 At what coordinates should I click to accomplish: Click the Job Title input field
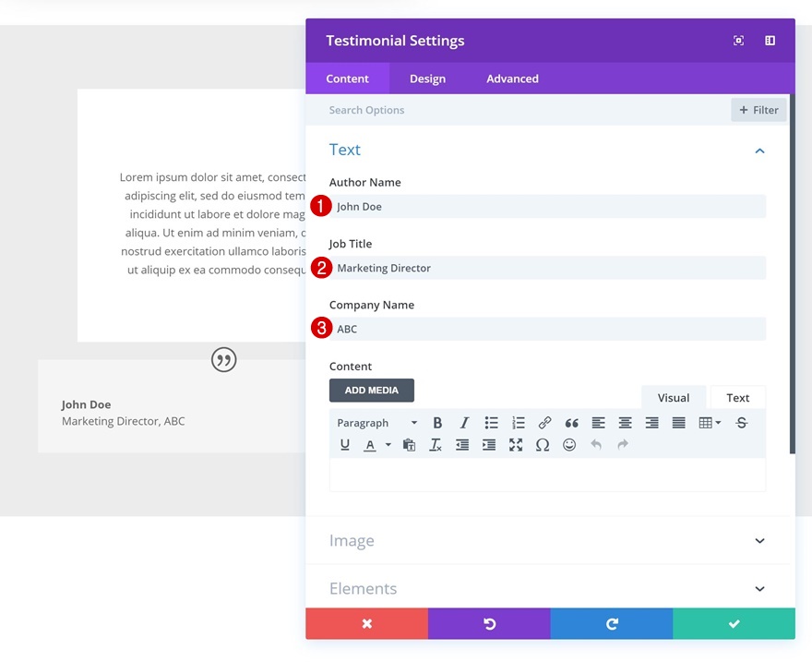[x=548, y=268]
